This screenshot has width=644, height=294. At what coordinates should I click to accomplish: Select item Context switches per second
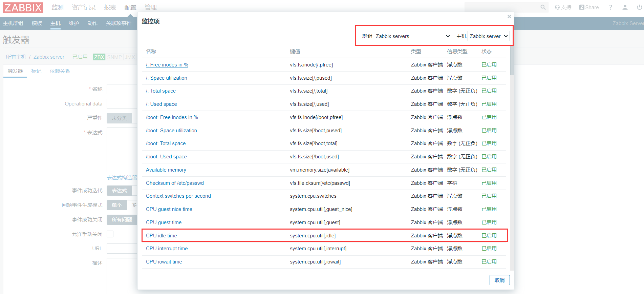(178, 196)
